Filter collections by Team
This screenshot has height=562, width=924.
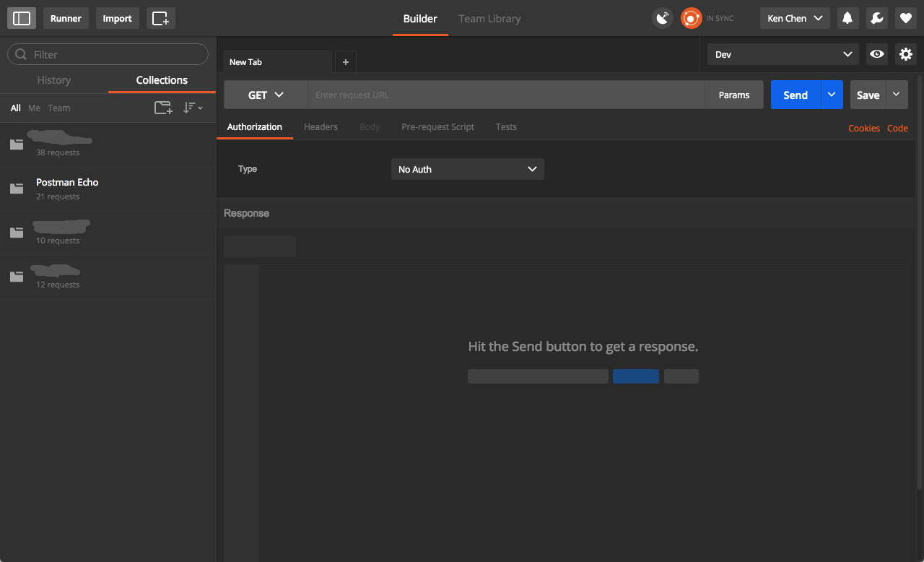click(x=59, y=108)
